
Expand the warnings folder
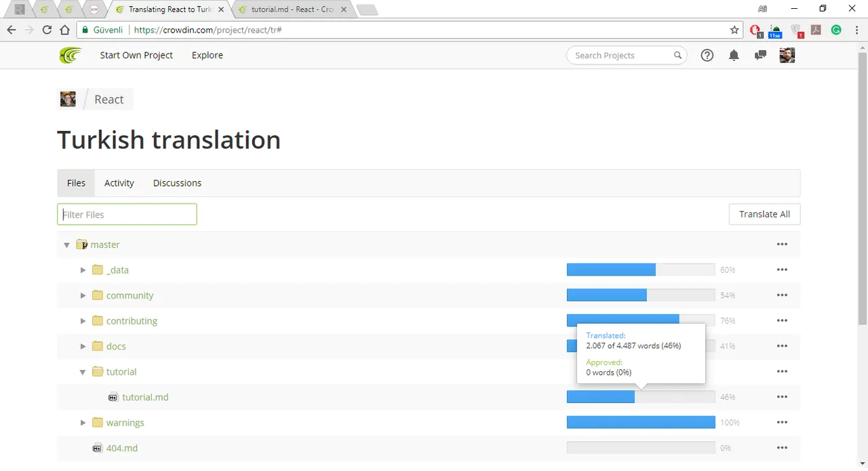tap(83, 423)
